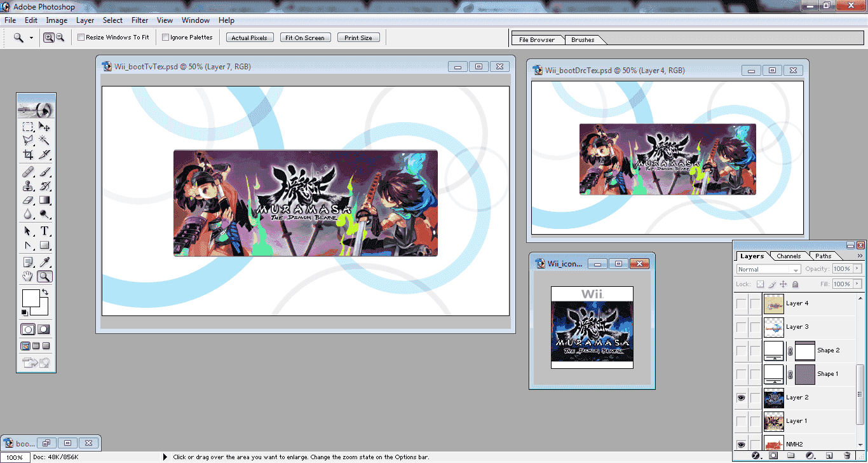The height and width of the screenshot is (463, 868).
Task: Open the Filter menu
Action: [x=140, y=20]
